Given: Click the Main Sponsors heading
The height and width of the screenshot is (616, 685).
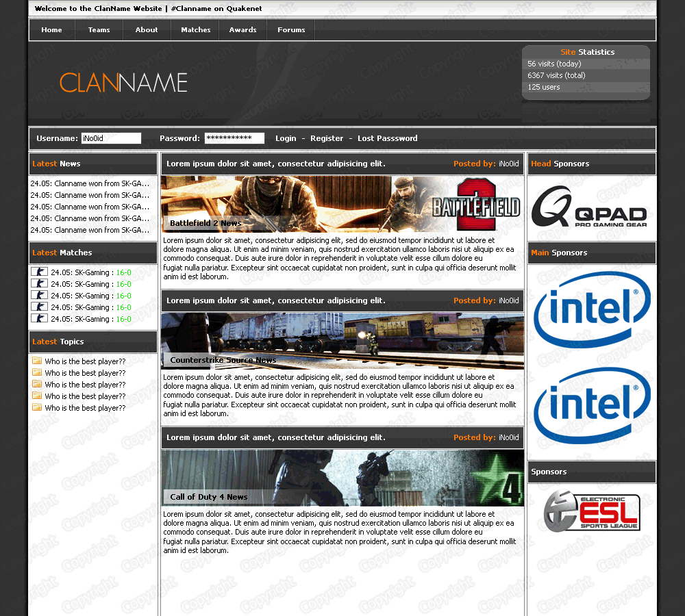Looking at the screenshot, I should [x=559, y=253].
